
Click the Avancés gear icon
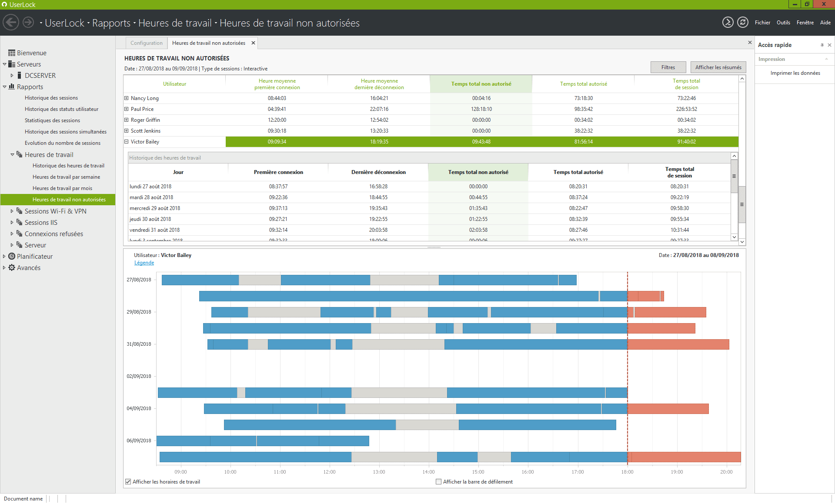(12, 268)
